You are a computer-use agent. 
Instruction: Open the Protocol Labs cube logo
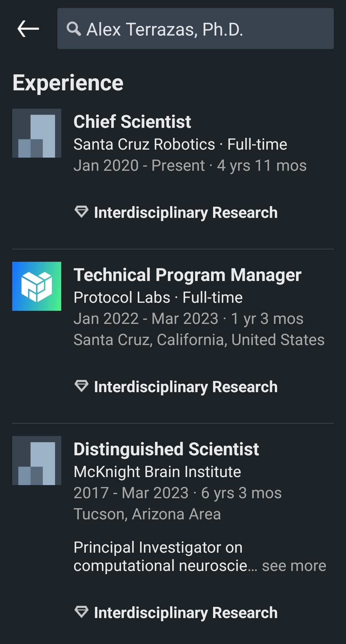coord(37,286)
